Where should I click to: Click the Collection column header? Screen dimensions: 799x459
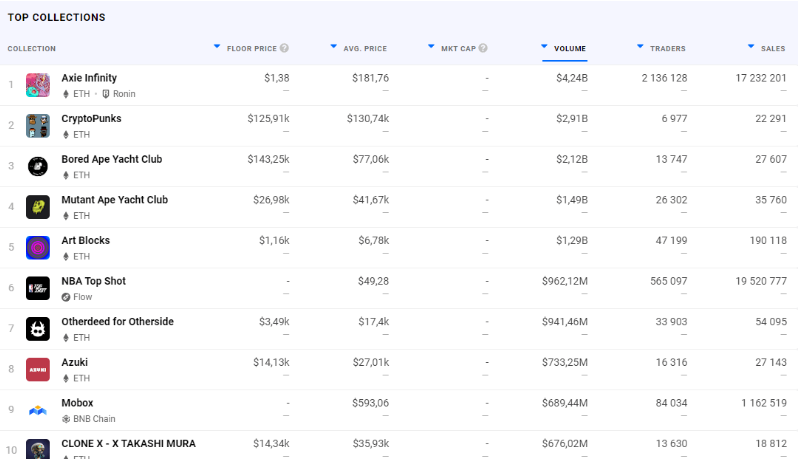32,48
